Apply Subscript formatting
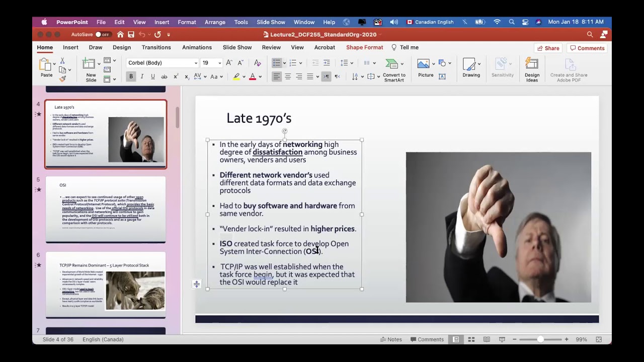 click(187, 76)
